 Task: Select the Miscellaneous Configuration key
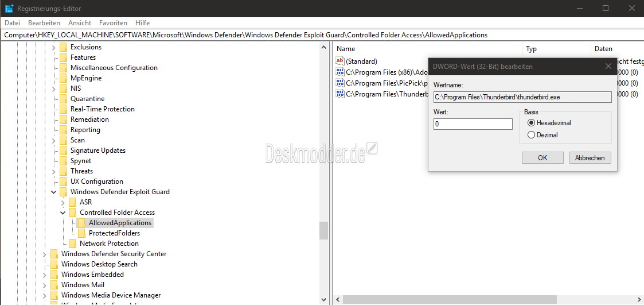pos(114,68)
